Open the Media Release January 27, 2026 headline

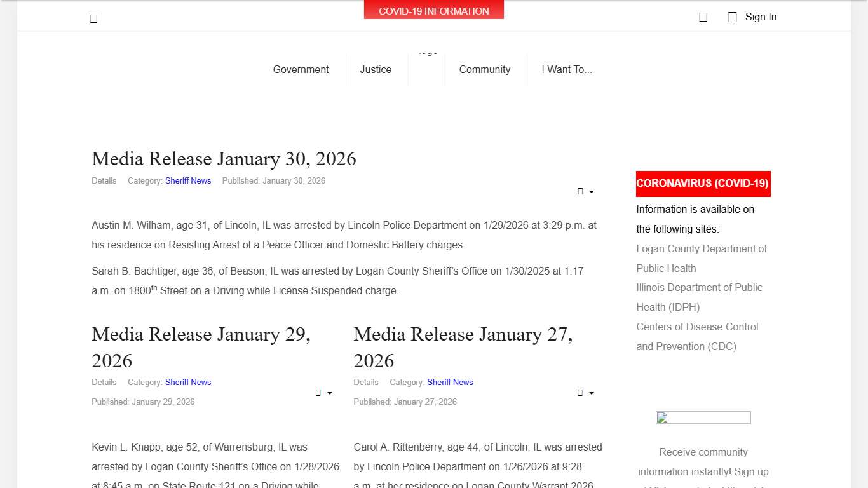(x=463, y=347)
